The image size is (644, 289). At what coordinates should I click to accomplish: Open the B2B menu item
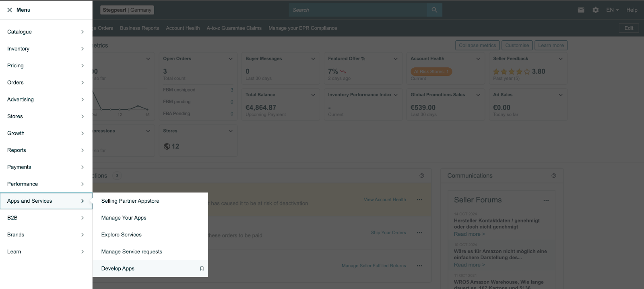[x=46, y=218]
